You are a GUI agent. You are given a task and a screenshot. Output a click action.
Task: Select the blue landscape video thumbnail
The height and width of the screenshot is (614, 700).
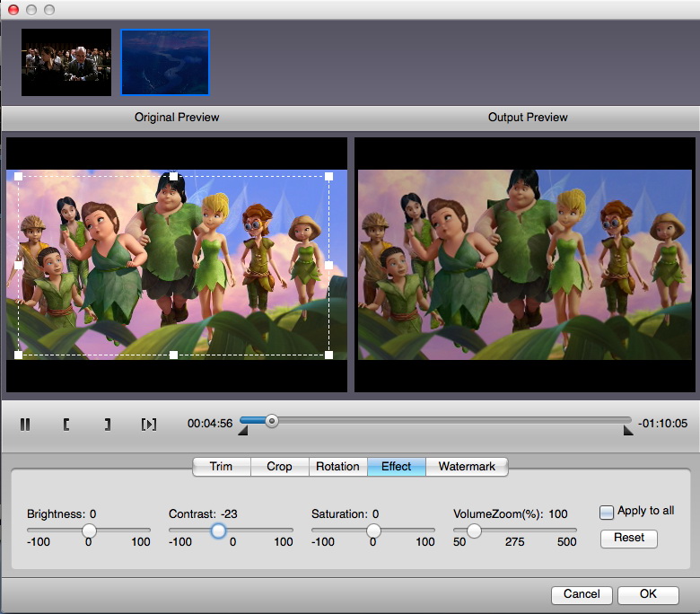[165, 62]
